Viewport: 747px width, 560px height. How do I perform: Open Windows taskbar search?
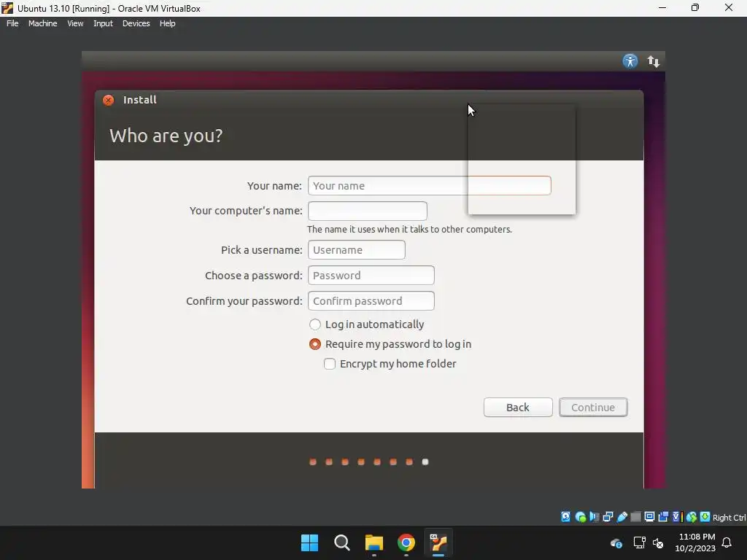tap(341, 542)
